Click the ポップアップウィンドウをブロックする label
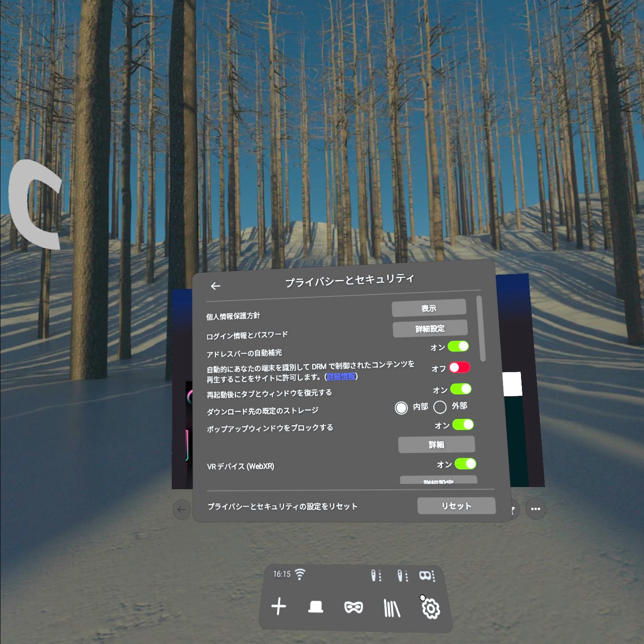 270,428
